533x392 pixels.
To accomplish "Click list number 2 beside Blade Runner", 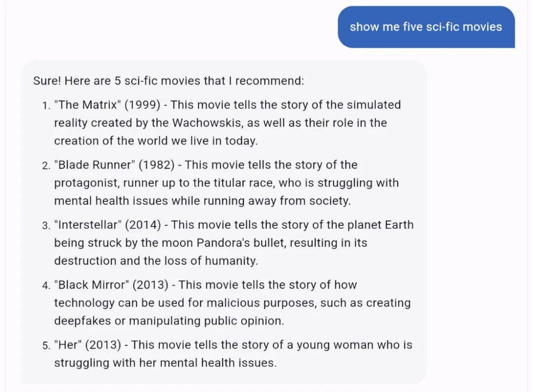I will pos(46,166).
